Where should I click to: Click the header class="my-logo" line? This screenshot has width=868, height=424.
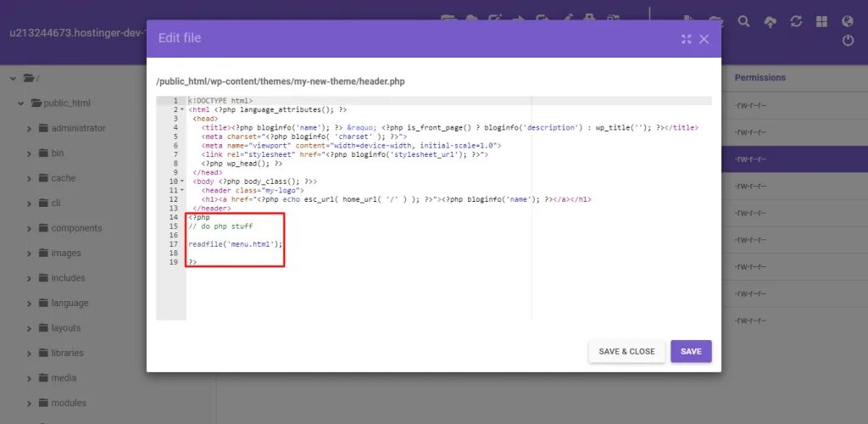(x=253, y=191)
